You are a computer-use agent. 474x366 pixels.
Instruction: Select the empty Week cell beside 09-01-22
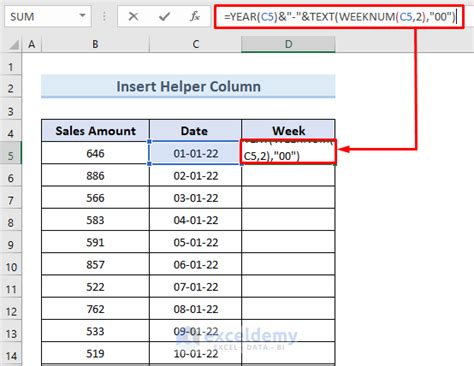288,331
